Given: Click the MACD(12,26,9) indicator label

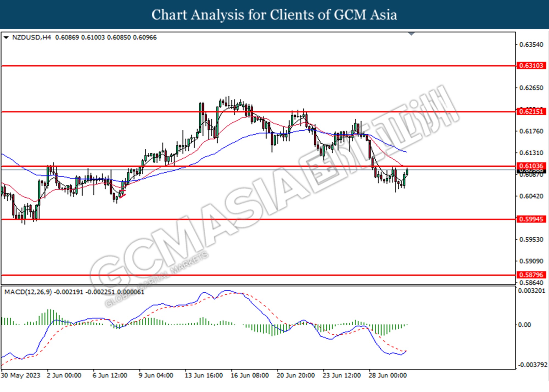Looking at the screenshot, I should click(x=28, y=292).
